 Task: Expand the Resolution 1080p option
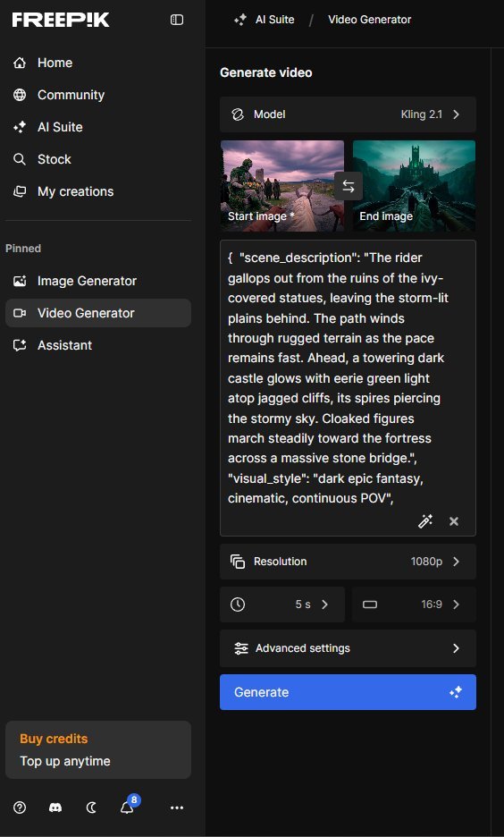[348, 562]
